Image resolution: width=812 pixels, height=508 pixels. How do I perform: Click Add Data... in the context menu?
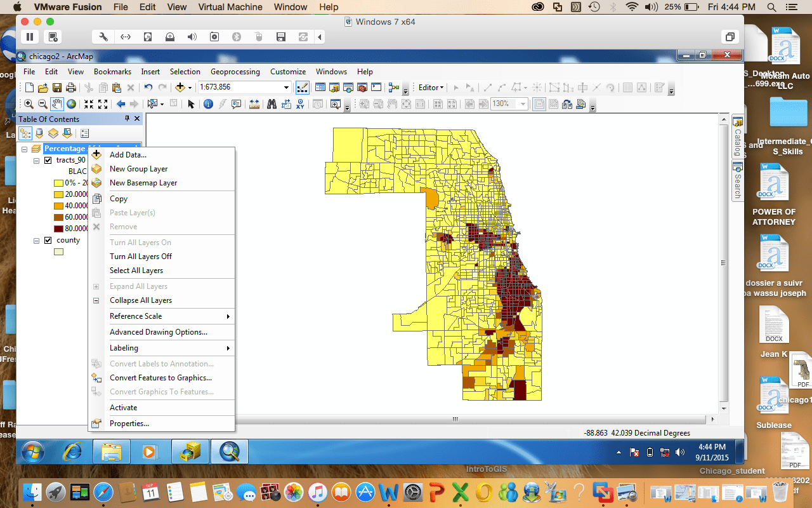click(x=161, y=155)
